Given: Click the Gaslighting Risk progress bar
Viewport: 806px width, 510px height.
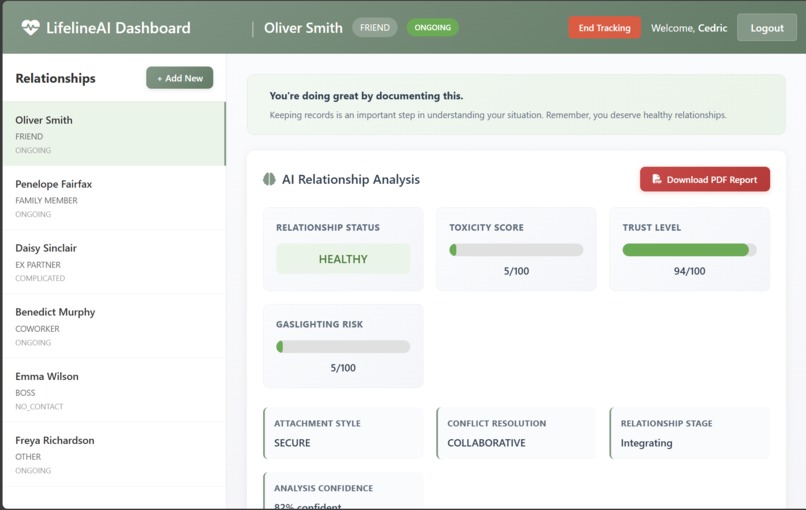Looking at the screenshot, I should click(343, 347).
